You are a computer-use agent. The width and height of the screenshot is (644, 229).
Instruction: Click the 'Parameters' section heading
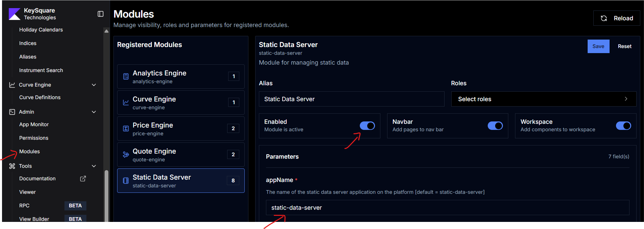point(282,157)
